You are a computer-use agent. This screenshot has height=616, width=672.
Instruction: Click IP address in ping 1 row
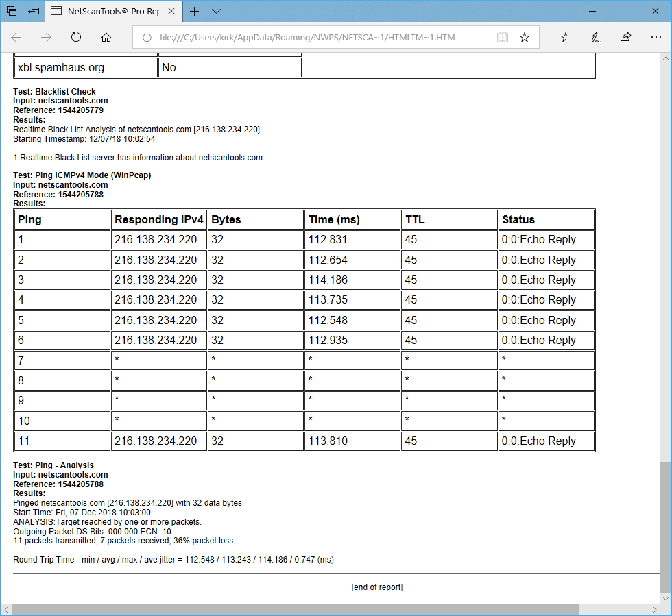tap(156, 239)
